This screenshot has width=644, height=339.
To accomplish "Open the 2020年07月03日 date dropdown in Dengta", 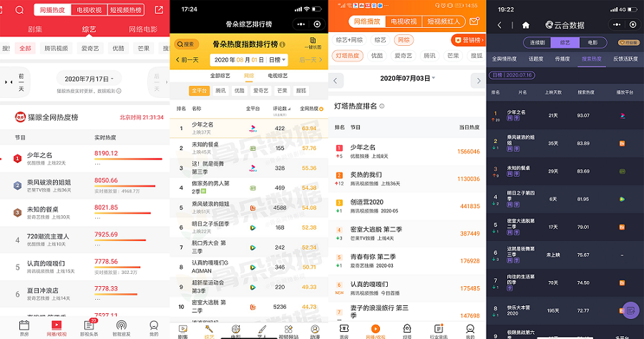I will (407, 79).
